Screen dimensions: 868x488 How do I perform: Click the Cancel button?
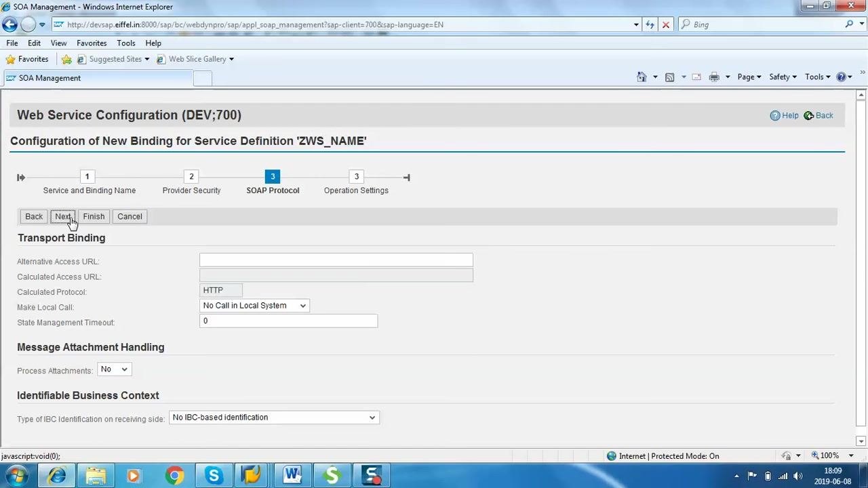[130, 216]
